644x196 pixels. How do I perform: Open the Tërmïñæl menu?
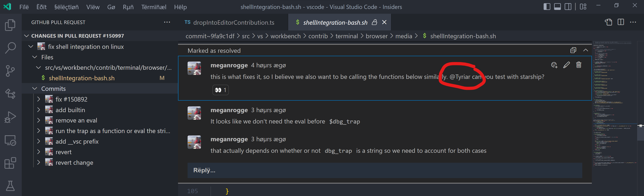click(x=154, y=7)
